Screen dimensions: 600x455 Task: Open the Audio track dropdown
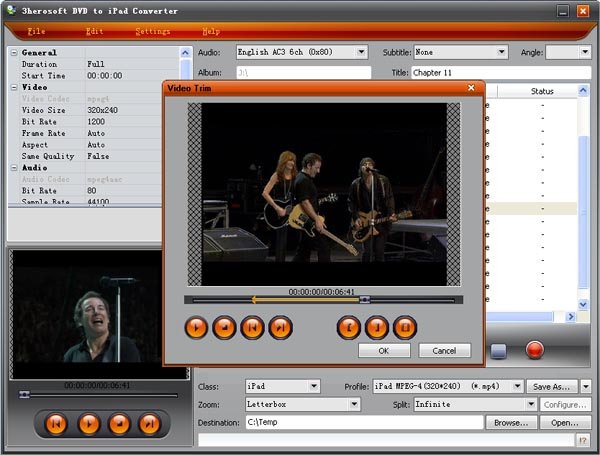point(361,52)
